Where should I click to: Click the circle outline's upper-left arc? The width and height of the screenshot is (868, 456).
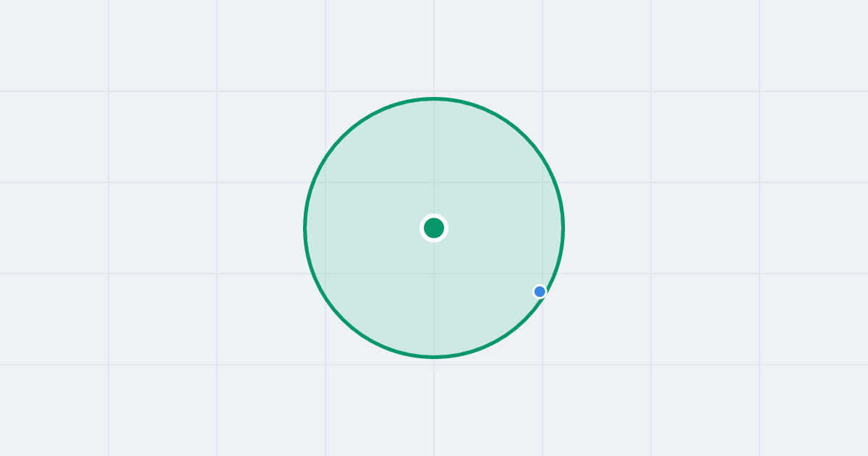[343, 137]
